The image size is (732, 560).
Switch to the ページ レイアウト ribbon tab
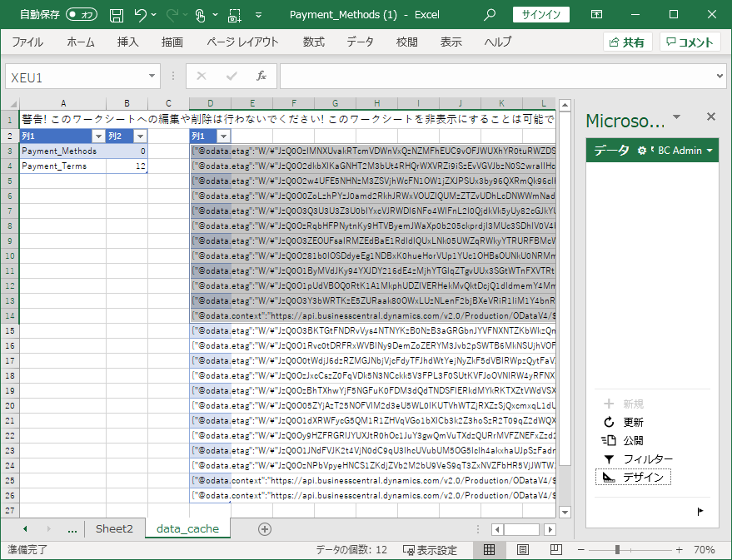click(x=243, y=42)
